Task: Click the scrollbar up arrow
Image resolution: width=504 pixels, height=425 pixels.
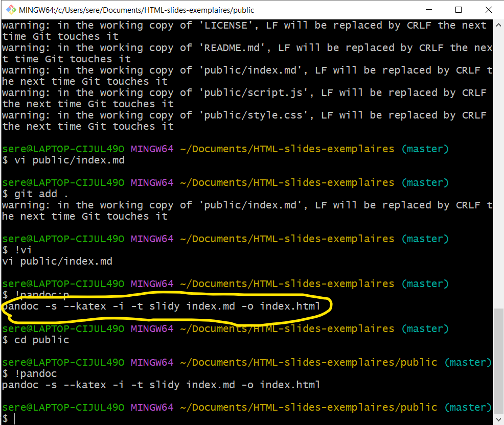Action: point(499,25)
